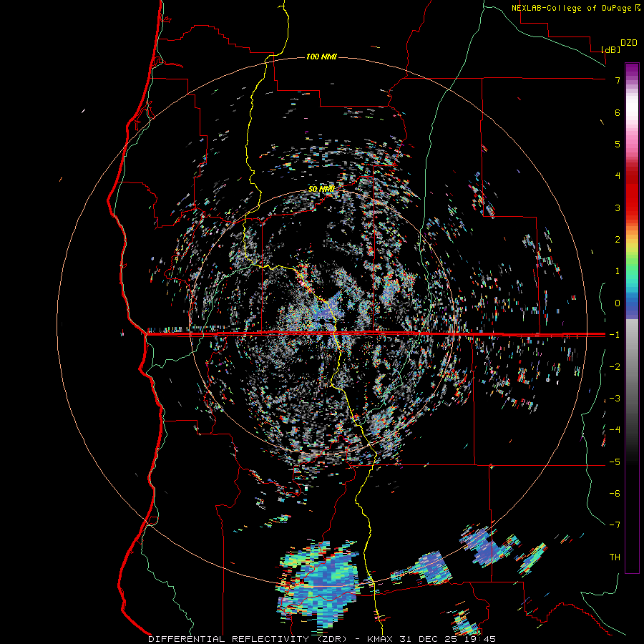Click the positive 3 tick label on scale
This screenshot has height=644, width=644.
pos(618,208)
